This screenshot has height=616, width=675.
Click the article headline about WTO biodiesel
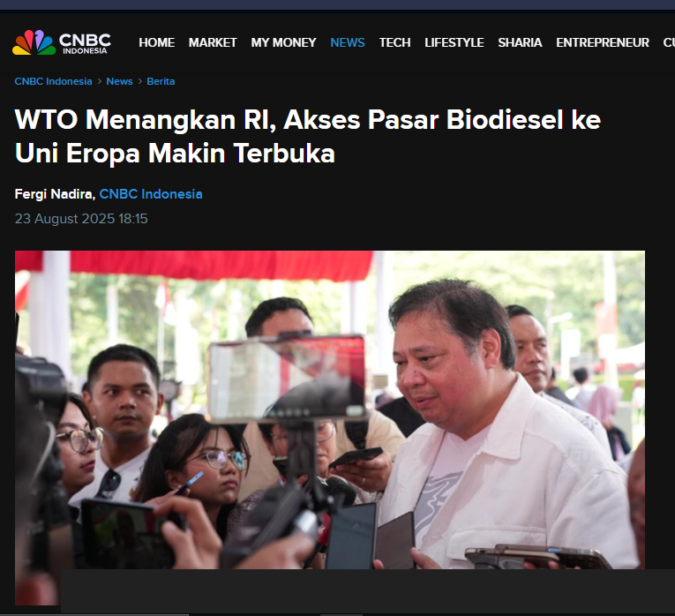pos(307,136)
